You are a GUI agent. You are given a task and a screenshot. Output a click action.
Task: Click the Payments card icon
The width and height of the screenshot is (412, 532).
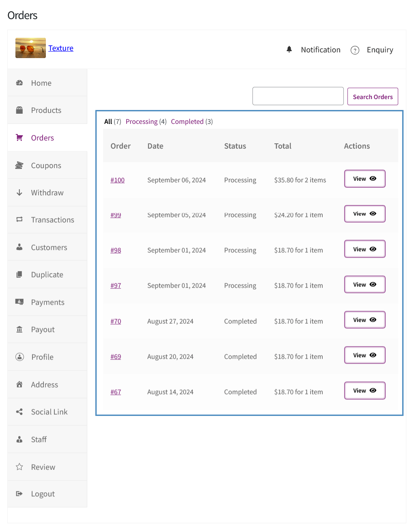[x=19, y=302]
